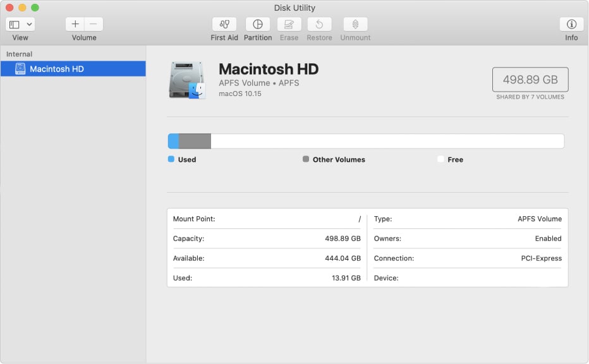Click the Volume toolbar label
This screenshot has height=364, width=589.
pyautogui.click(x=84, y=37)
